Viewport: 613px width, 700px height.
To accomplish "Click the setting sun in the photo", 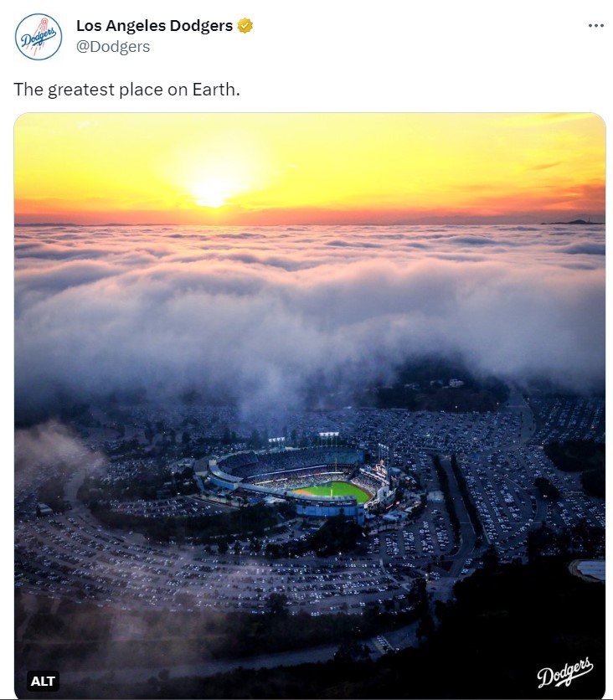I will pyautogui.click(x=213, y=193).
